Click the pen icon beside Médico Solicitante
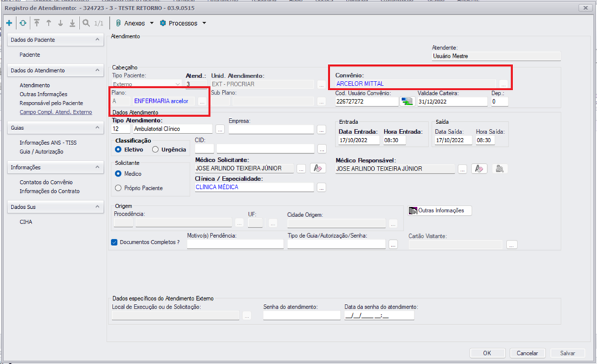The image size is (597, 364). (x=318, y=168)
